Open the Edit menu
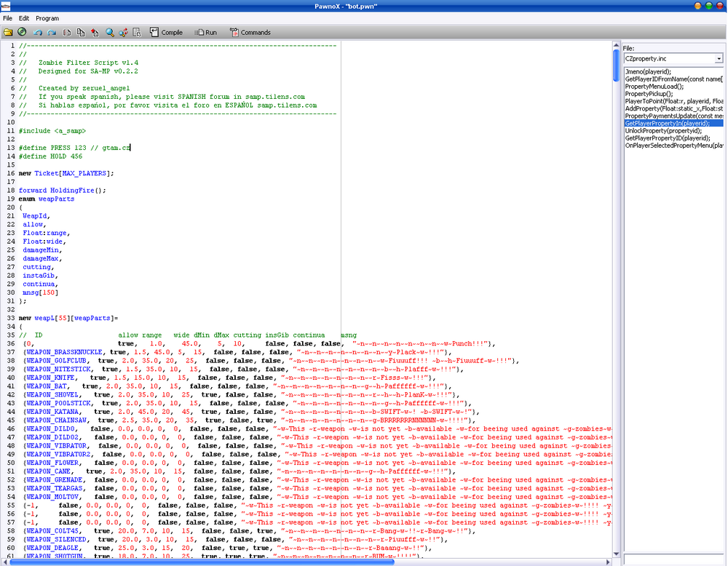 pyautogui.click(x=24, y=18)
